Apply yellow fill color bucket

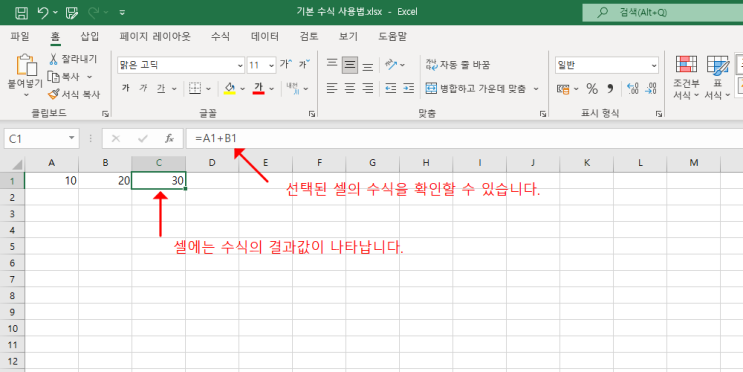(x=230, y=88)
